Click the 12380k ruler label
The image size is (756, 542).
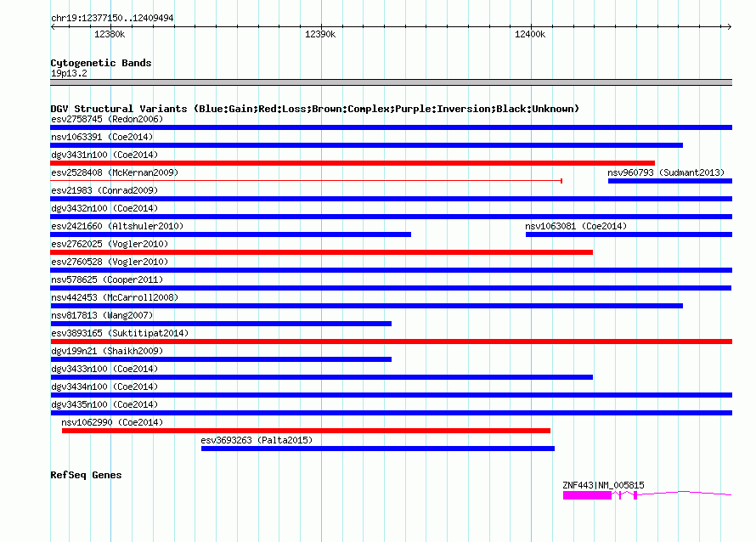110,34
